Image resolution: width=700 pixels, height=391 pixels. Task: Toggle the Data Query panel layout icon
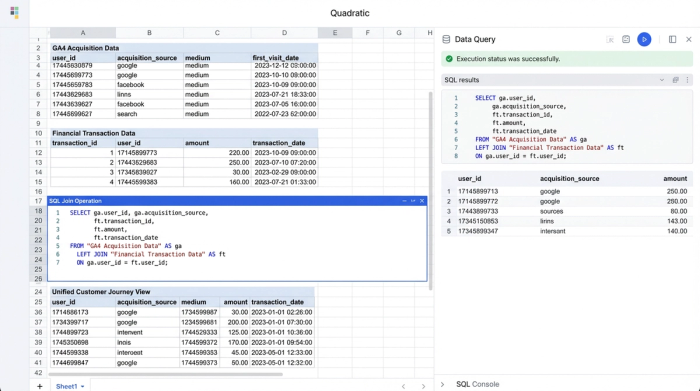672,39
